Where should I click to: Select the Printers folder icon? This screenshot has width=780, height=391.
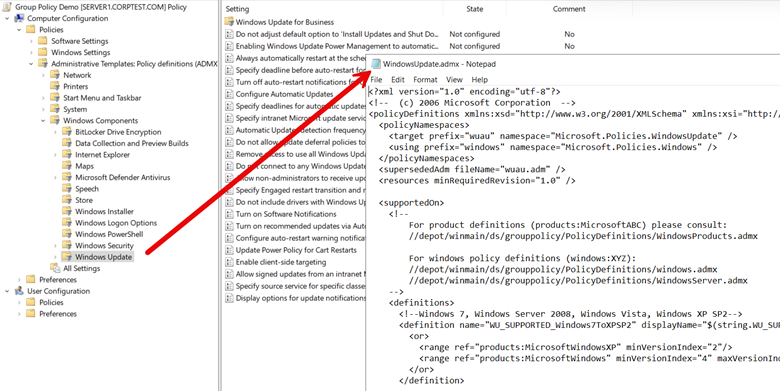[55, 87]
